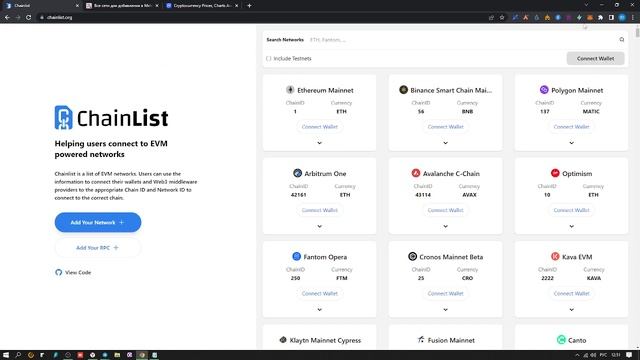Click the Add Your RPC button
Viewport: 640px width, 360px height.
98,248
